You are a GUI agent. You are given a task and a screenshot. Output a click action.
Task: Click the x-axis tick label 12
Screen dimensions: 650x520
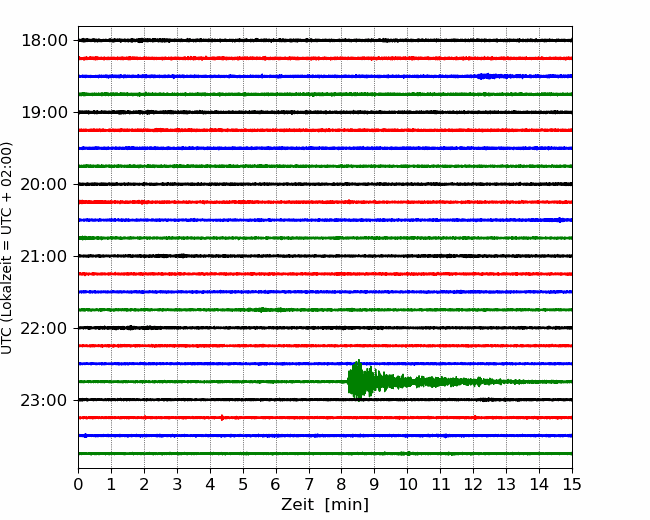473,484
